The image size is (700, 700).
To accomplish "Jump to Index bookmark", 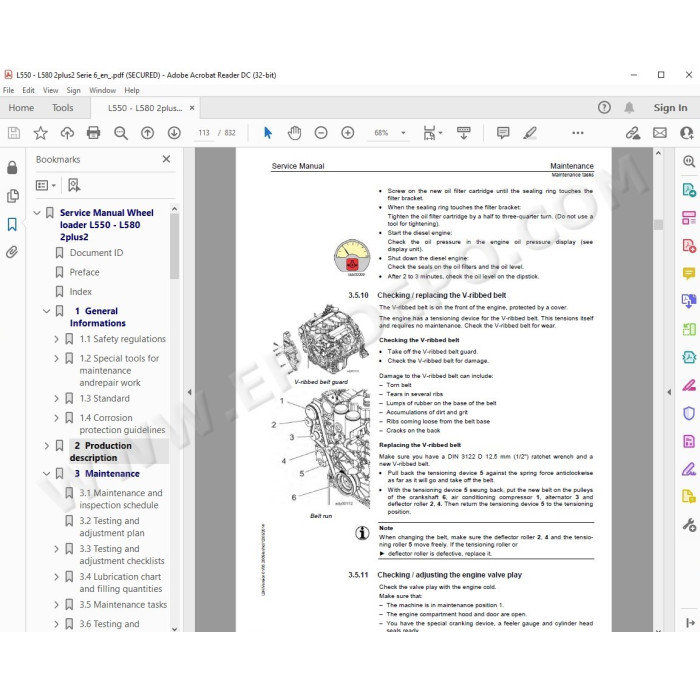I will (x=81, y=292).
